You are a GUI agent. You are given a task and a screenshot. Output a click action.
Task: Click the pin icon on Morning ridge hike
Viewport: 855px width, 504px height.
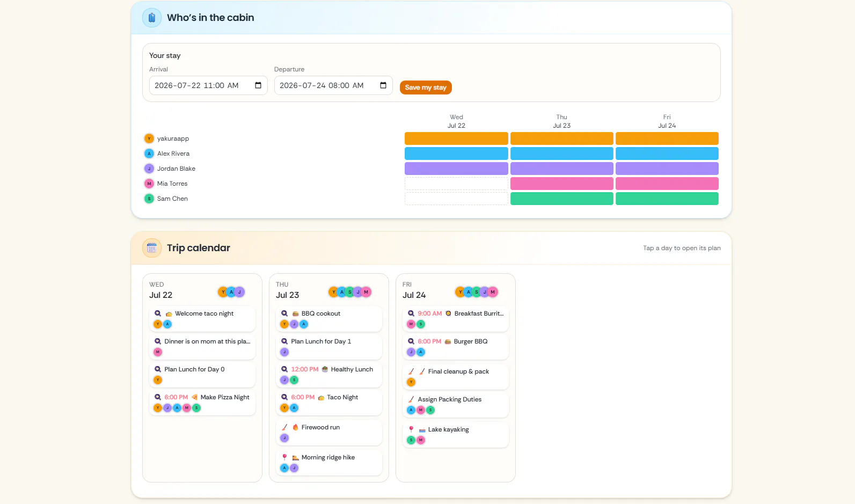coord(284,457)
